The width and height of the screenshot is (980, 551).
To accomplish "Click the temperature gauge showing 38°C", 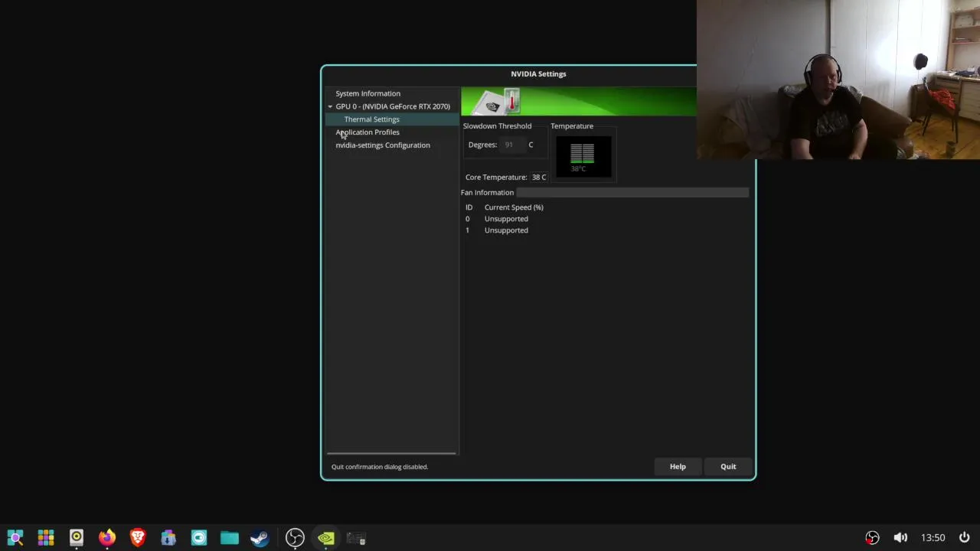I will tap(583, 156).
